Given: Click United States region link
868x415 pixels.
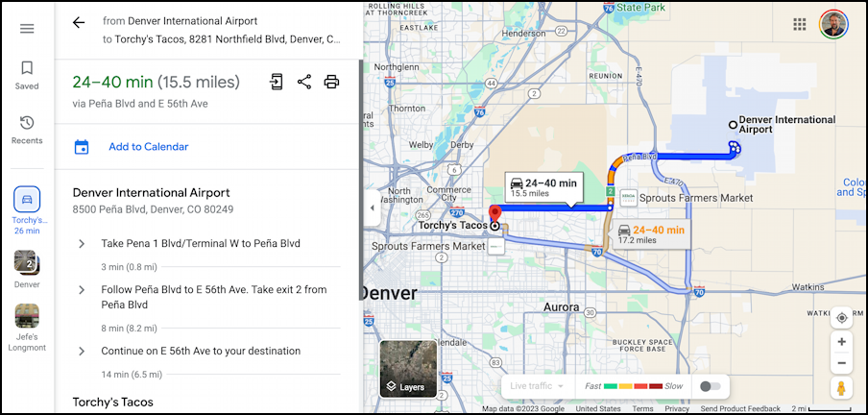Looking at the screenshot, I should click(x=598, y=409).
